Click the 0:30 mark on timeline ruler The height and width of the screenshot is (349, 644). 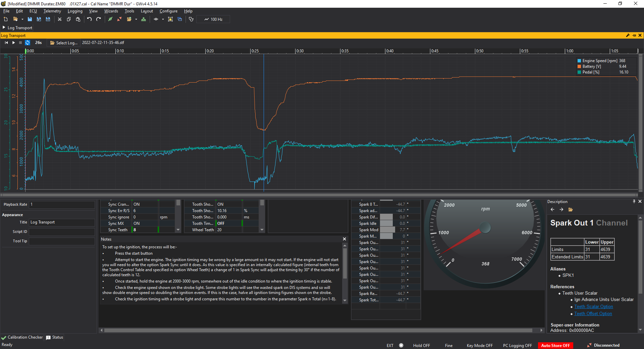[x=300, y=51]
